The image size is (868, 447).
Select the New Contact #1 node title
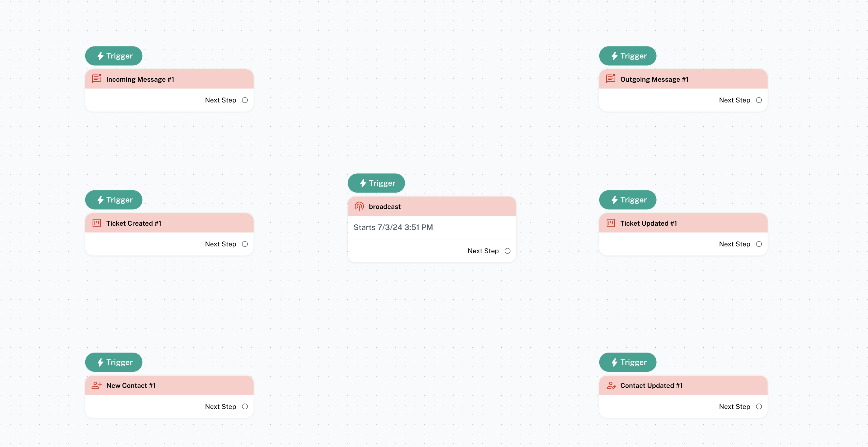point(131,385)
